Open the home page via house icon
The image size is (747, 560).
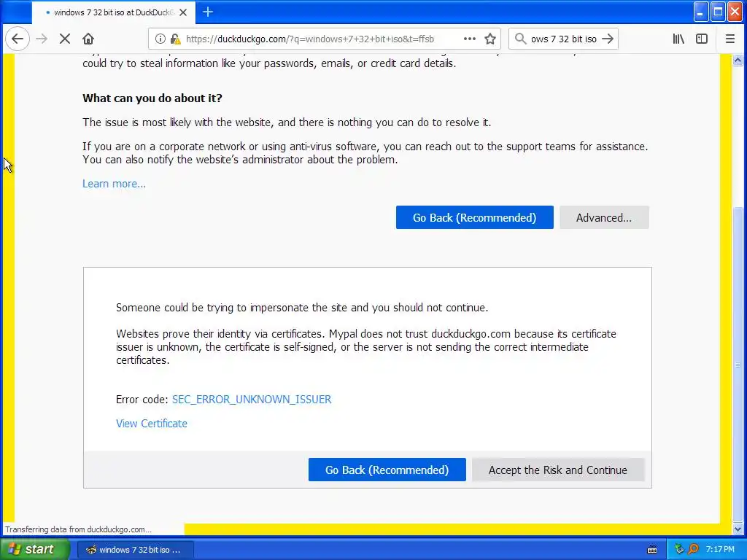(88, 39)
